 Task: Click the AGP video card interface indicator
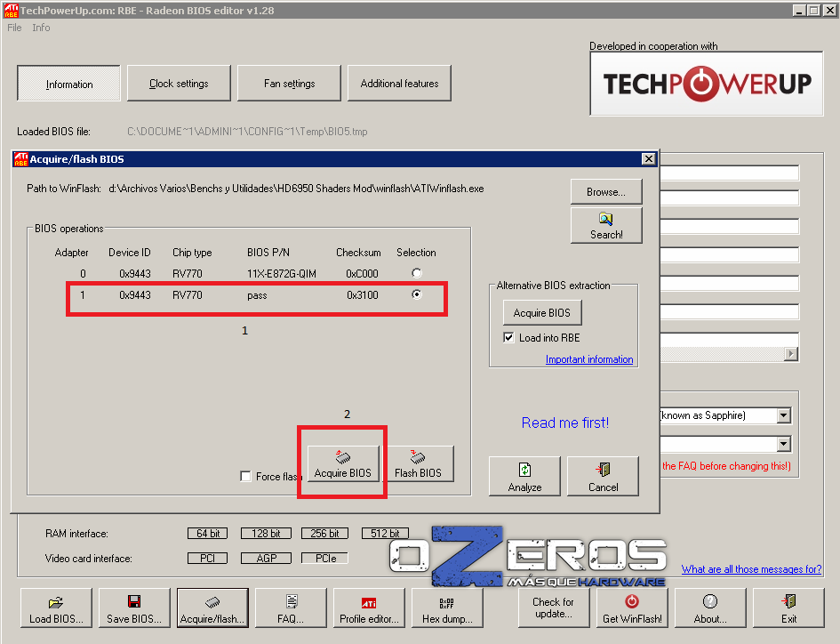[x=267, y=559]
